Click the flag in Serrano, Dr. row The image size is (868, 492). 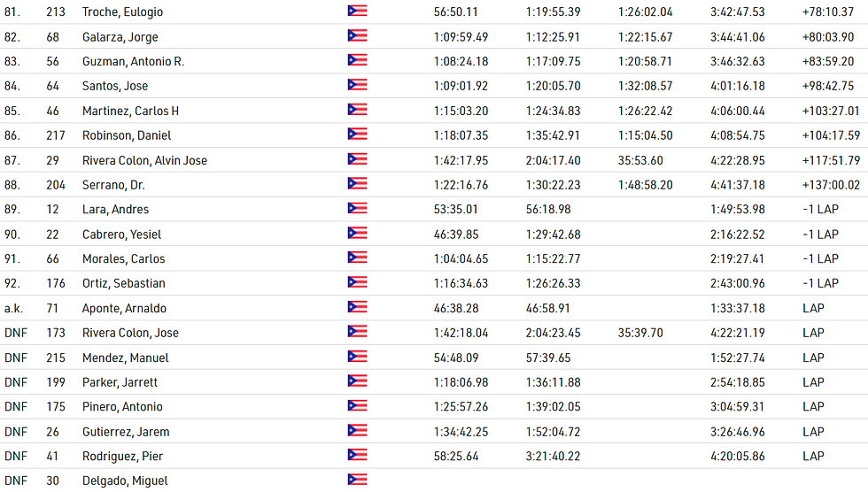357,184
